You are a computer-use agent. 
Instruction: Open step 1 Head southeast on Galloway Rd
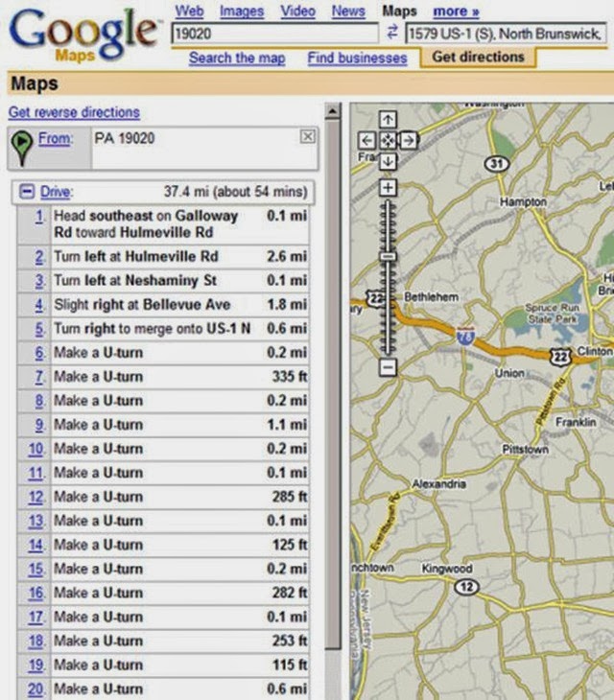tap(163, 224)
